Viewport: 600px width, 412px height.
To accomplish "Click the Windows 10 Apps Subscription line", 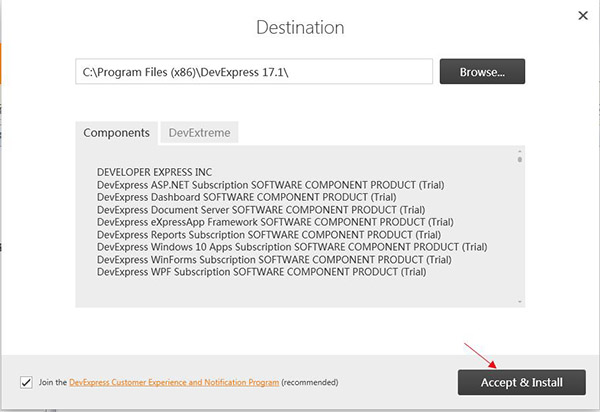I will (292, 247).
